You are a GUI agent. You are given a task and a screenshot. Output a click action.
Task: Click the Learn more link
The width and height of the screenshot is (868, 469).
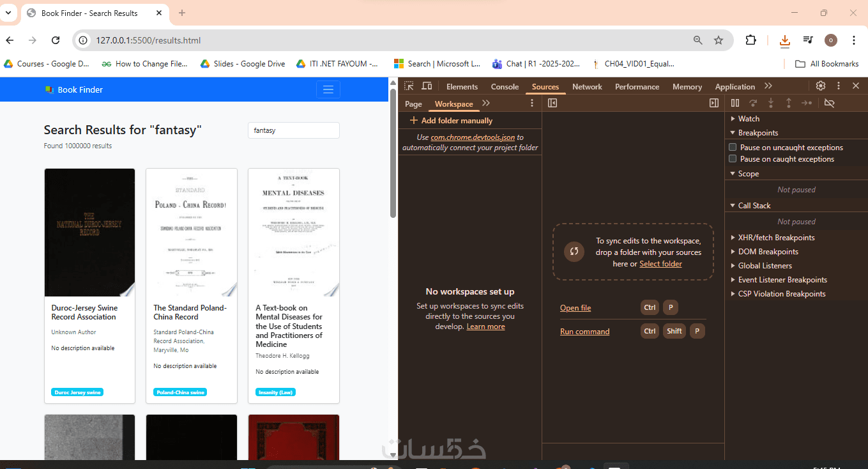click(x=485, y=327)
